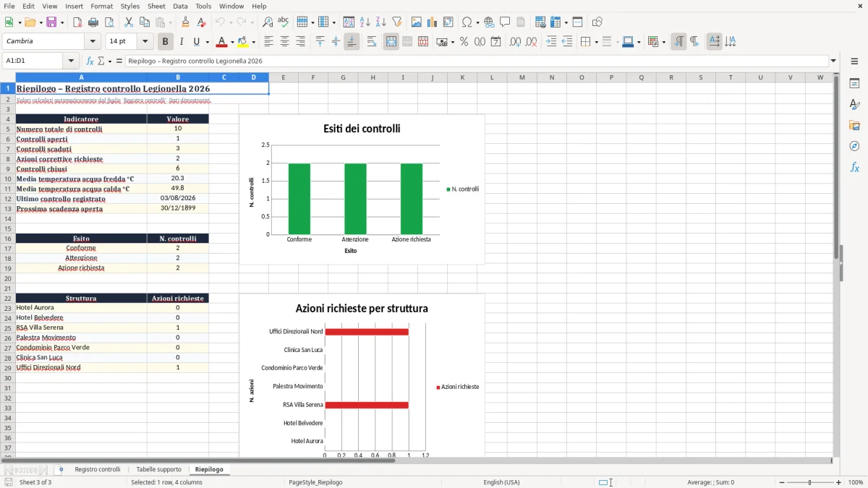868x488 pixels.
Task: Open the Open-file dropdown arrow
Action: (x=39, y=22)
